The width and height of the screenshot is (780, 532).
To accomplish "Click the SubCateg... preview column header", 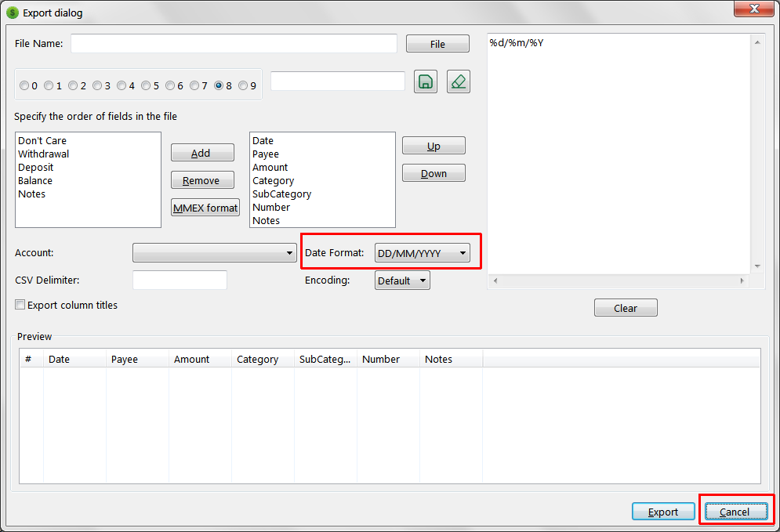I will [325, 359].
